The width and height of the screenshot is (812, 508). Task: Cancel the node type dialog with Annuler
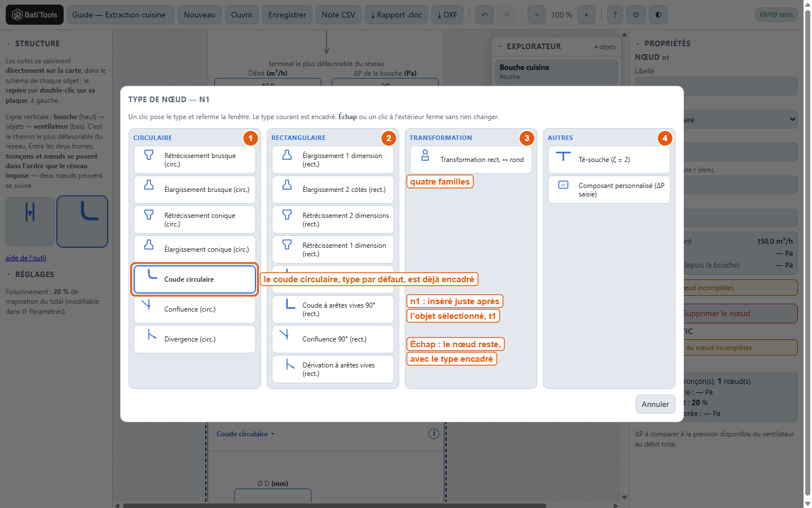(655, 404)
